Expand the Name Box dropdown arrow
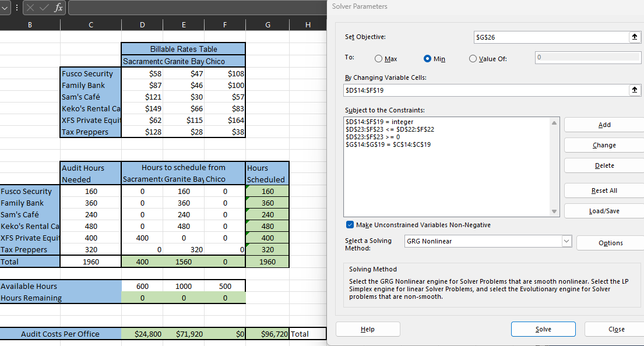The width and height of the screenshot is (644, 346). pyautogui.click(x=5, y=8)
